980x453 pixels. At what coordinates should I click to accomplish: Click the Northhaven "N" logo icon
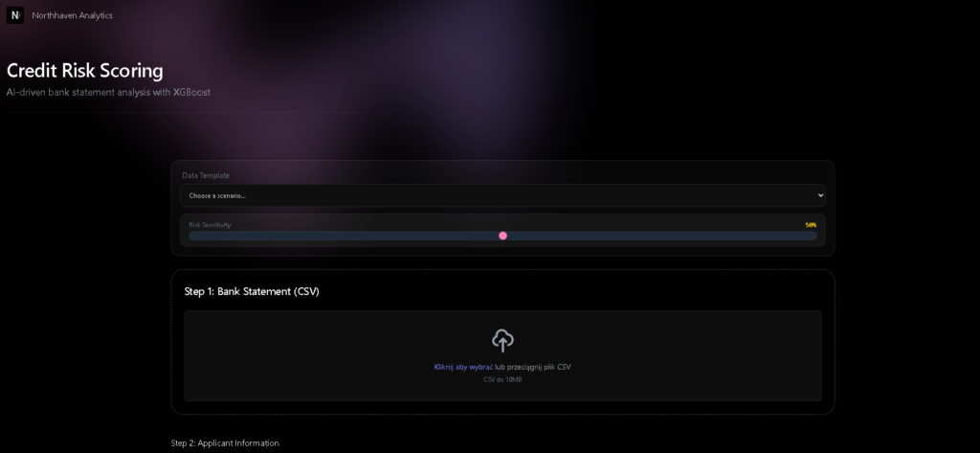[15, 15]
